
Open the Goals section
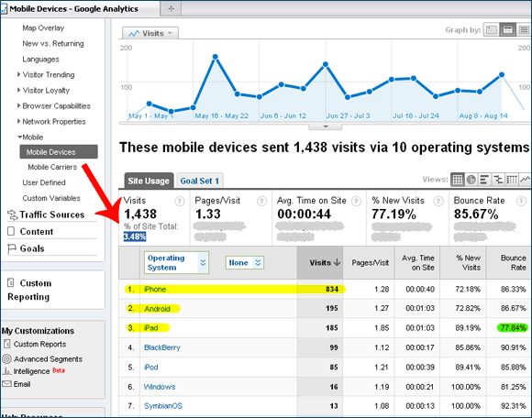point(32,248)
